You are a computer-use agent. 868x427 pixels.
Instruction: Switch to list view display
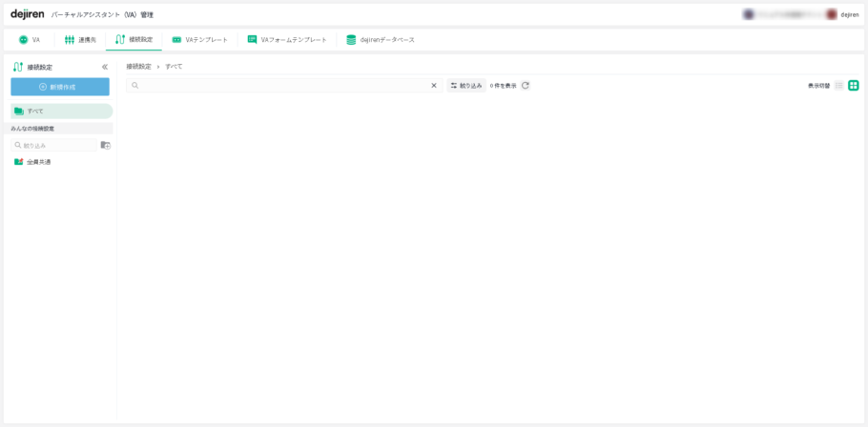pyautogui.click(x=839, y=86)
